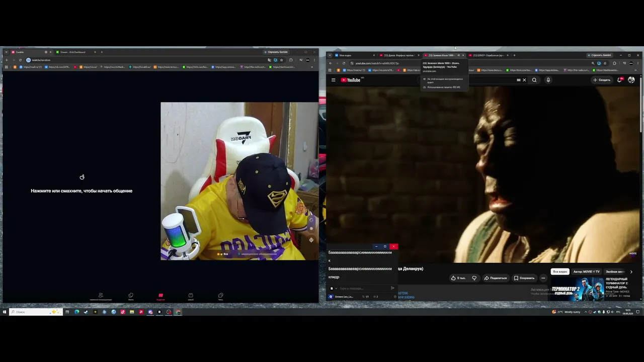Open the video's more actions ellipsis
This screenshot has width=644, height=362.
pos(543,278)
